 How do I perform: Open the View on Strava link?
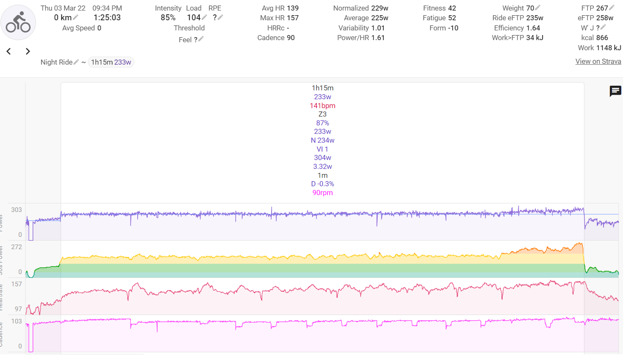pos(598,62)
